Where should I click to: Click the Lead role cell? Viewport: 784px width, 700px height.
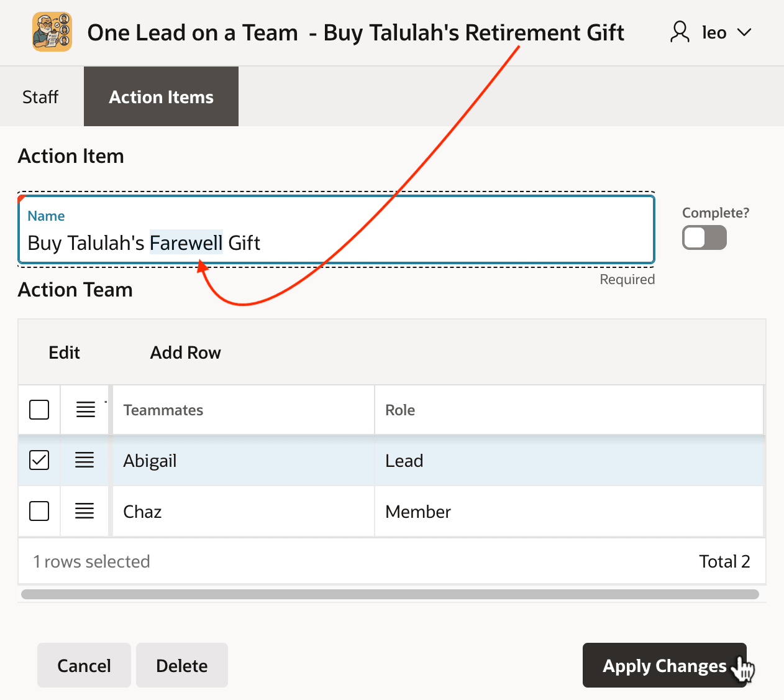[568, 461]
